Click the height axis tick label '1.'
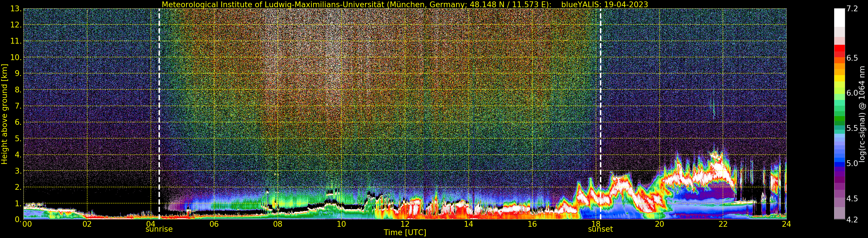 (18, 203)
